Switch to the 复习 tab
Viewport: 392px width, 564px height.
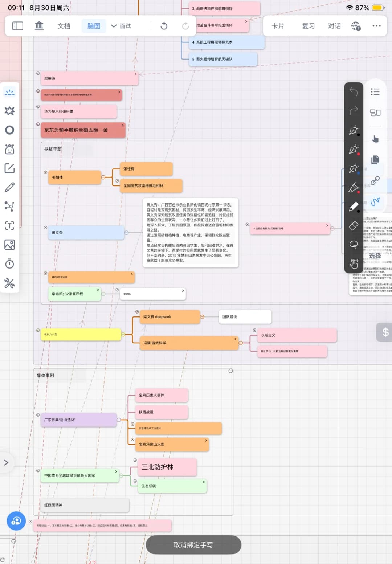coord(308,26)
